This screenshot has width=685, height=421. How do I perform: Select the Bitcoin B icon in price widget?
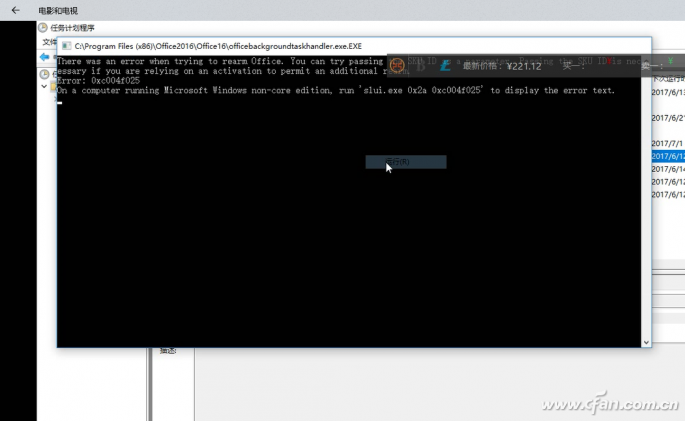coord(421,66)
